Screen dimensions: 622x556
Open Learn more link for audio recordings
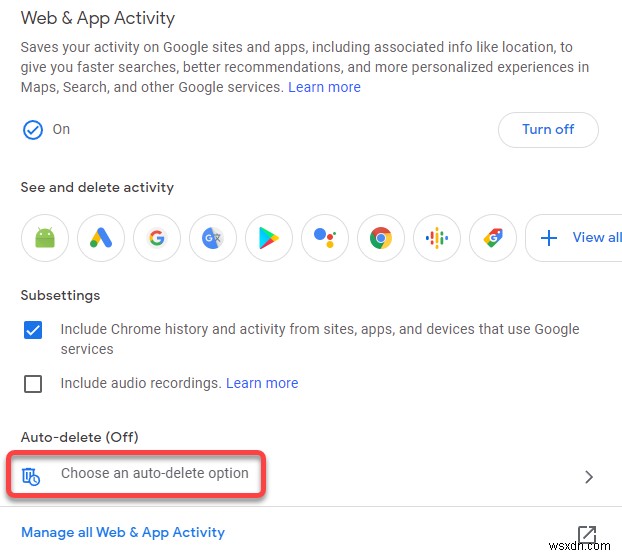point(262,383)
